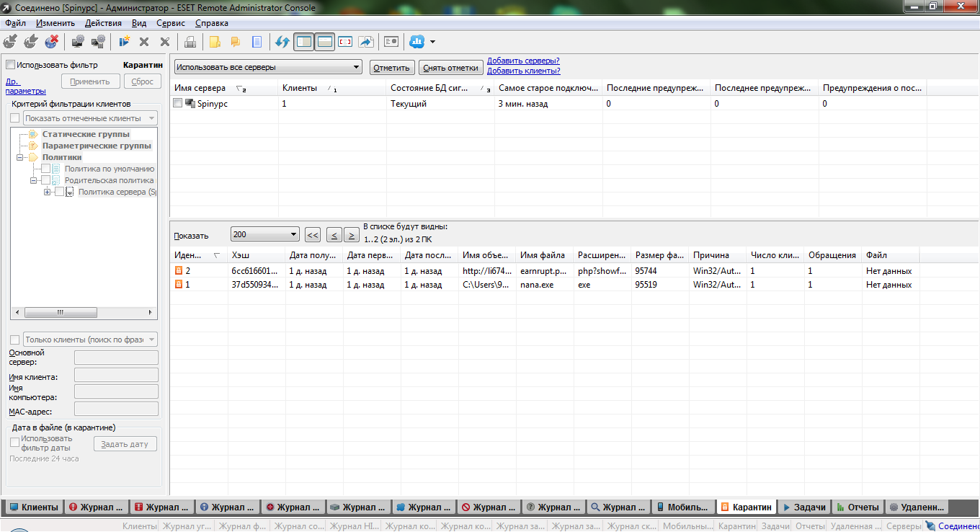Click the Добавить серверы? link
This screenshot has height=532, width=980.
click(523, 61)
